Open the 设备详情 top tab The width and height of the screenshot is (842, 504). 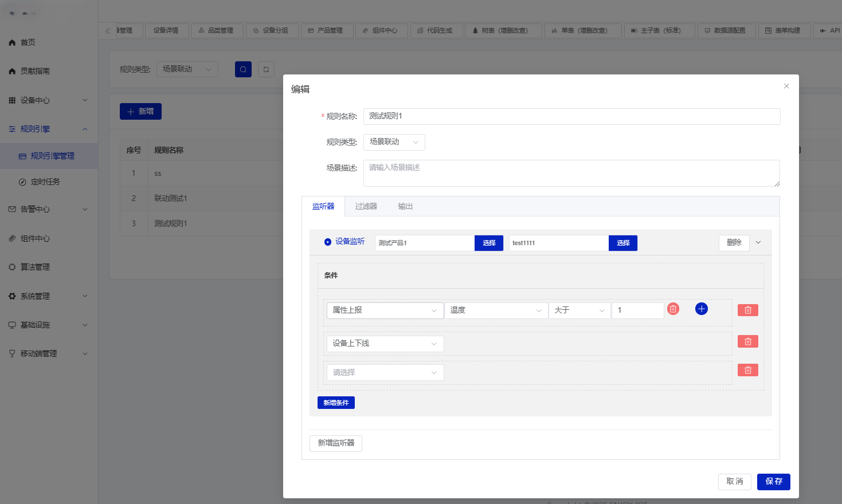tap(167, 30)
